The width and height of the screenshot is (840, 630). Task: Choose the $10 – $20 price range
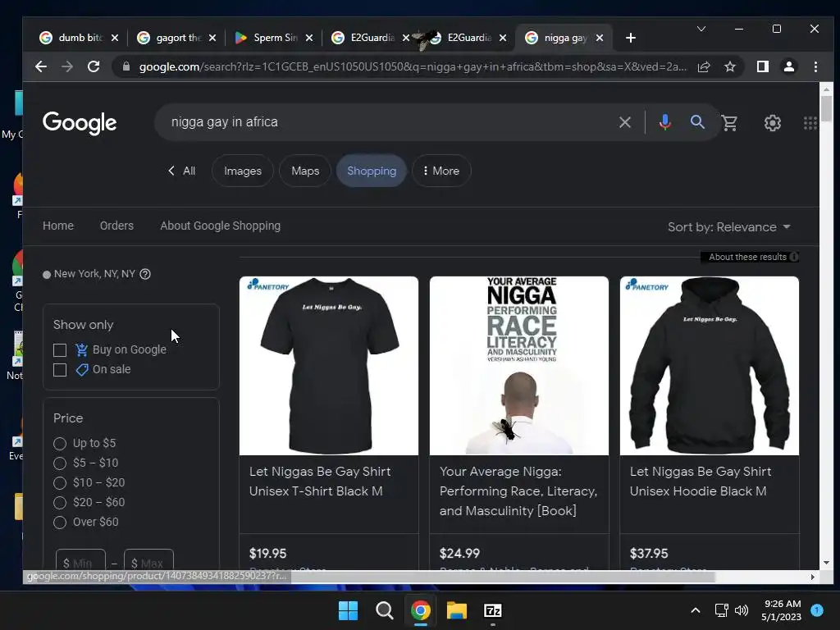click(60, 483)
